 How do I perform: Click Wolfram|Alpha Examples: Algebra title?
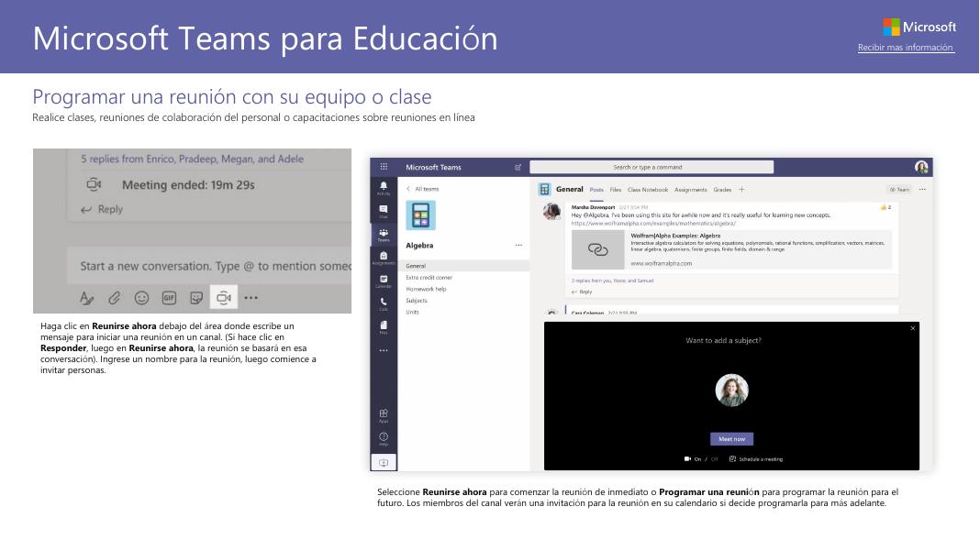675,237
